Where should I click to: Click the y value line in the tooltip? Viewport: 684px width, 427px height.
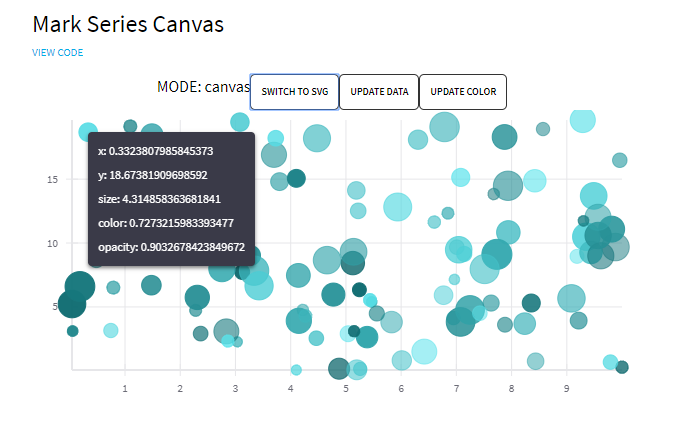click(155, 175)
